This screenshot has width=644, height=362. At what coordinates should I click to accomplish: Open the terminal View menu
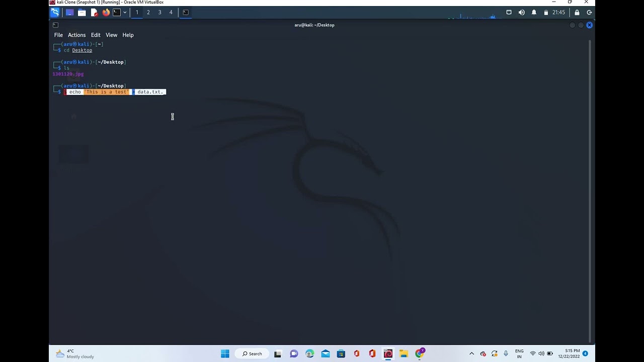111,35
